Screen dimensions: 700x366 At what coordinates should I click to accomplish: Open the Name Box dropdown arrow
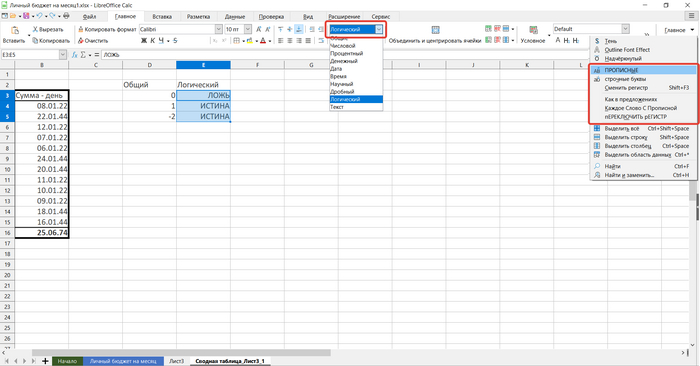click(63, 54)
